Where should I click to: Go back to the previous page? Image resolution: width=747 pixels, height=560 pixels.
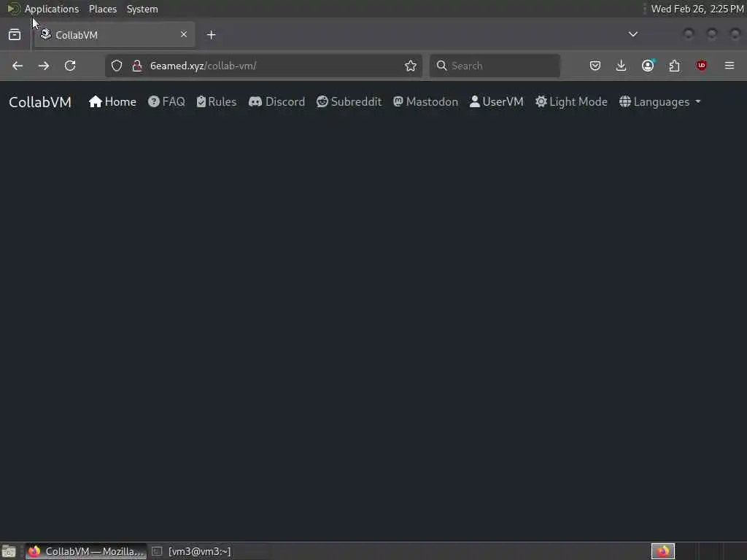18,66
